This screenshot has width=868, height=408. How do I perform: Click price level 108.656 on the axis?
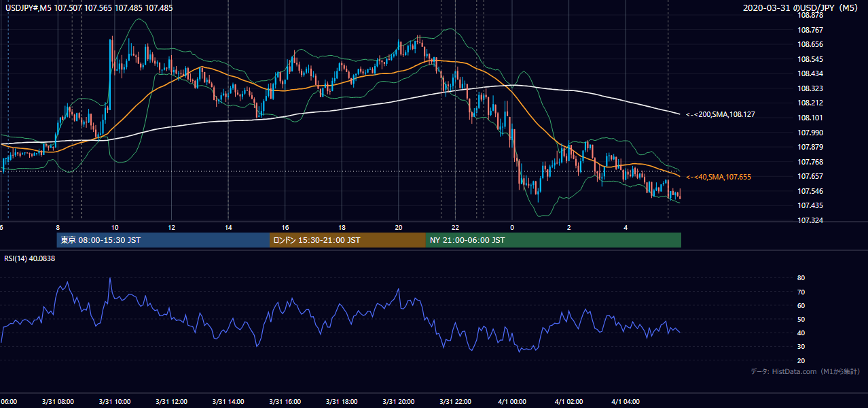tap(810, 44)
